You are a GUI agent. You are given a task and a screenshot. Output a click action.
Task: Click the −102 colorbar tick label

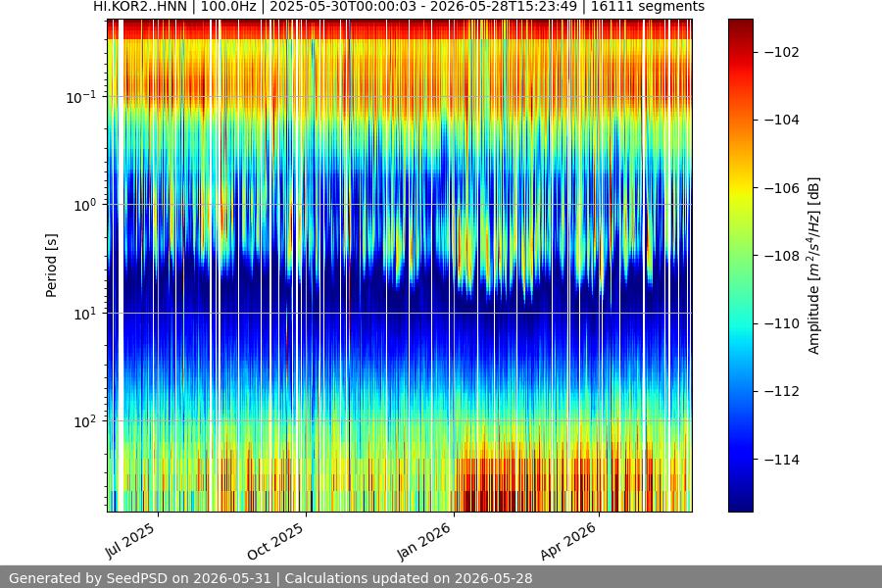point(782,52)
